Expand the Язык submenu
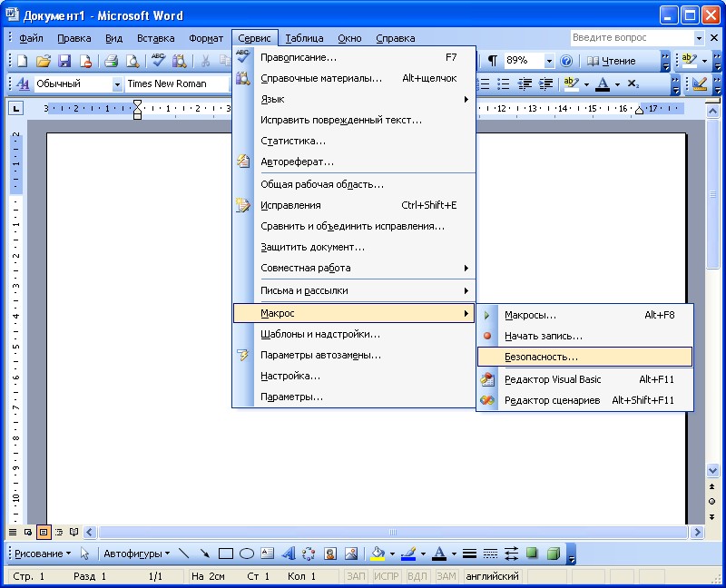 coord(354,99)
